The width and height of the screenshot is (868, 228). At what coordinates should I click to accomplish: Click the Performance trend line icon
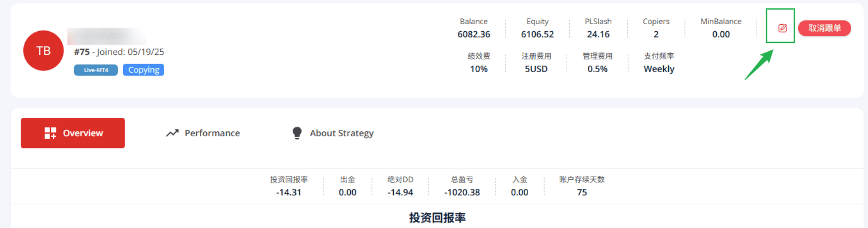point(172,133)
